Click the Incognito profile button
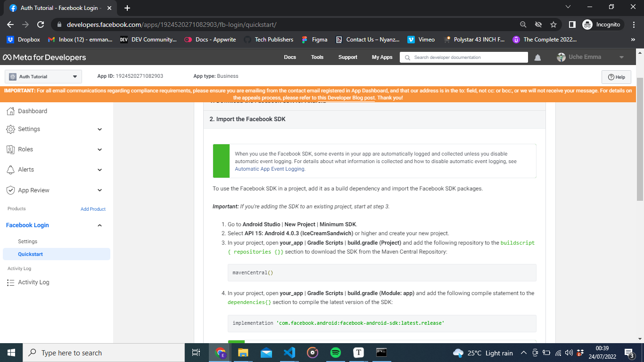 [603, 25]
